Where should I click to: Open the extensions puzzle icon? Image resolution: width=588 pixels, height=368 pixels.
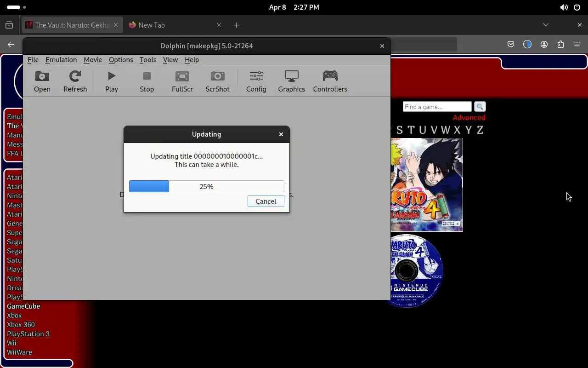[560, 44]
